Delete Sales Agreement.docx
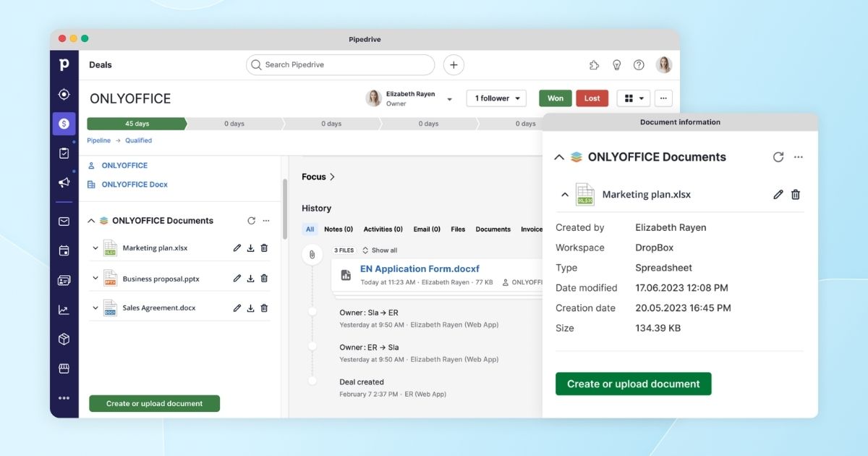The width and height of the screenshot is (868, 456). tap(264, 308)
